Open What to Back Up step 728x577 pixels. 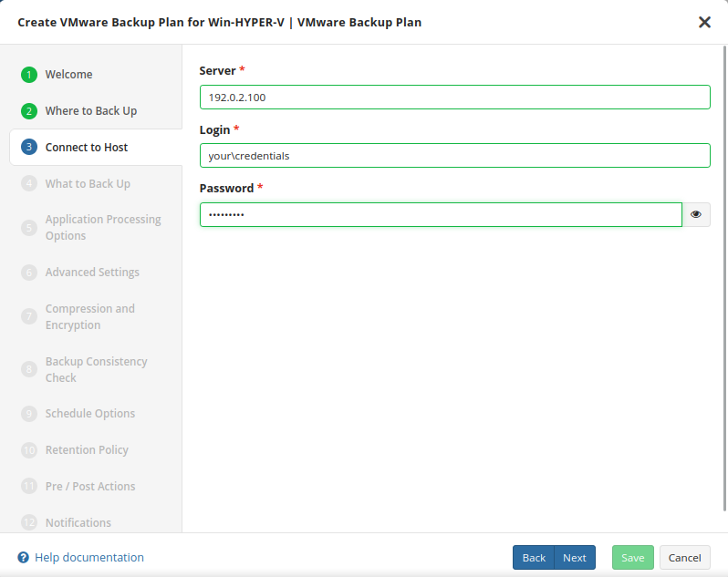(x=88, y=184)
